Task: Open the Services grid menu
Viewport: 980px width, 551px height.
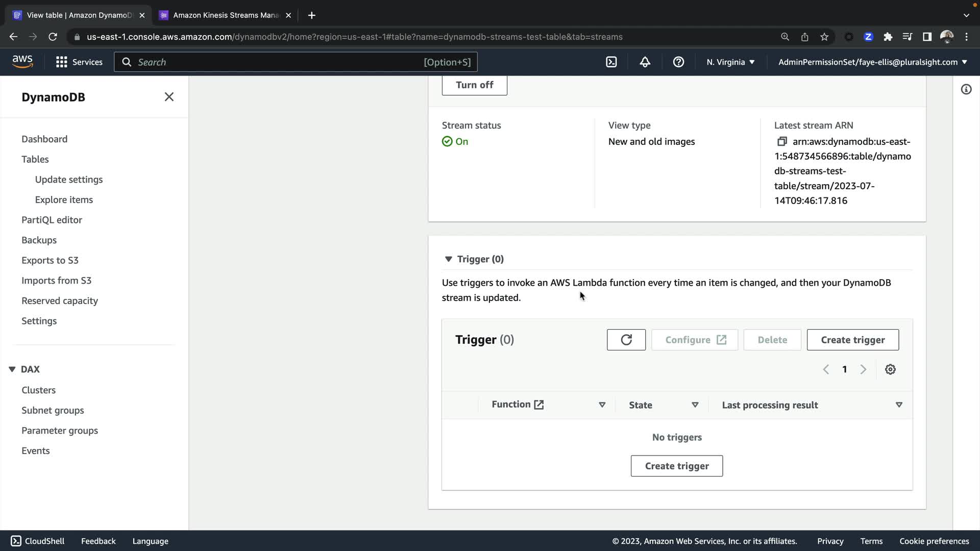Action: (x=79, y=62)
